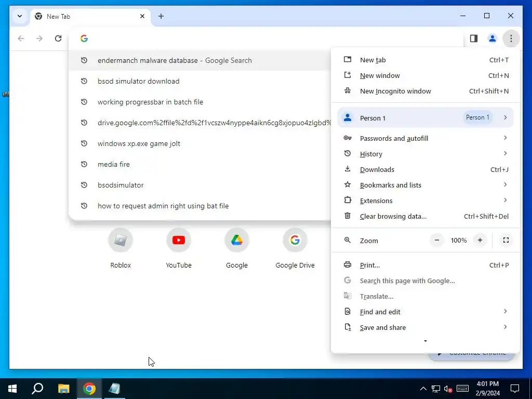Image resolution: width=532 pixels, height=399 pixels.
Task: Expand Find and edit submenu
Action: (x=425, y=312)
